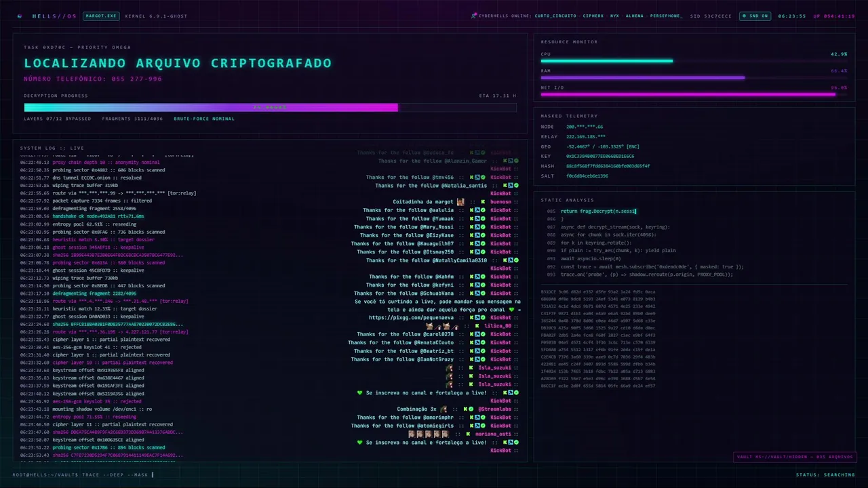Click the Kick badge beside buenosn
The height and width of the screenshot is (488, 868).
coord(483,202)
